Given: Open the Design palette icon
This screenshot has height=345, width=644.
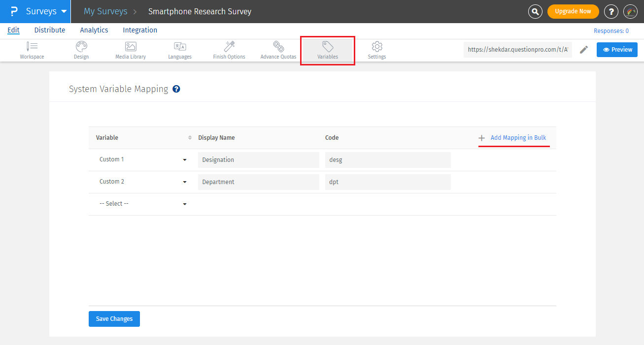Looking at the screenshot, I should coord(81,47).
